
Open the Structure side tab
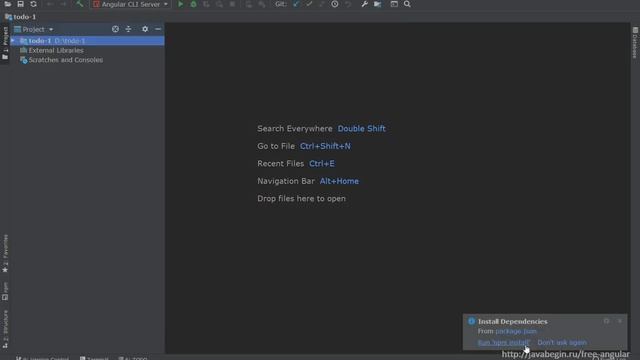[x=5, y=329]
